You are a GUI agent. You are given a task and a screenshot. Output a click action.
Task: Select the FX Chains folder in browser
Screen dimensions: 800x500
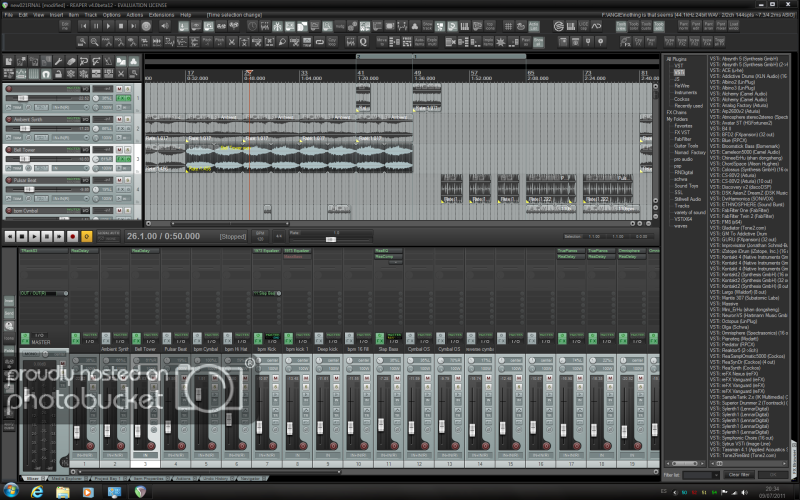676,112
